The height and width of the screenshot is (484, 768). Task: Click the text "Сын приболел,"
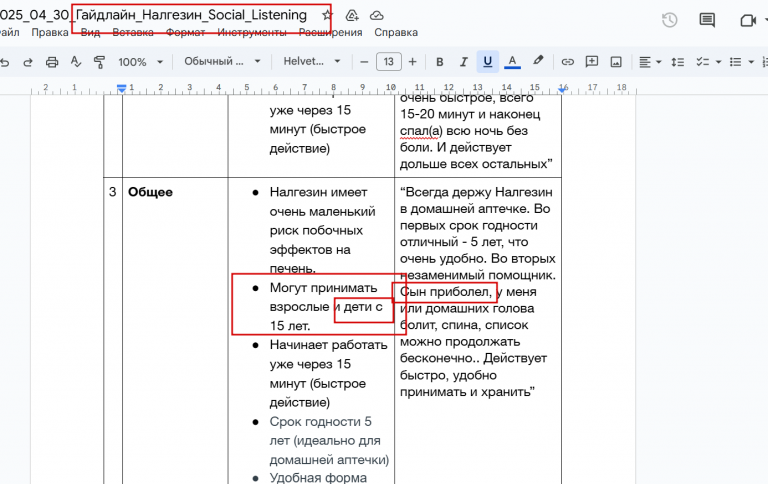446,292
